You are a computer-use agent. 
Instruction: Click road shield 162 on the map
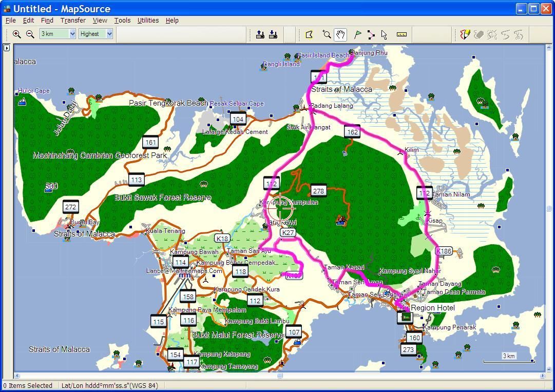[x=352, y=132]
